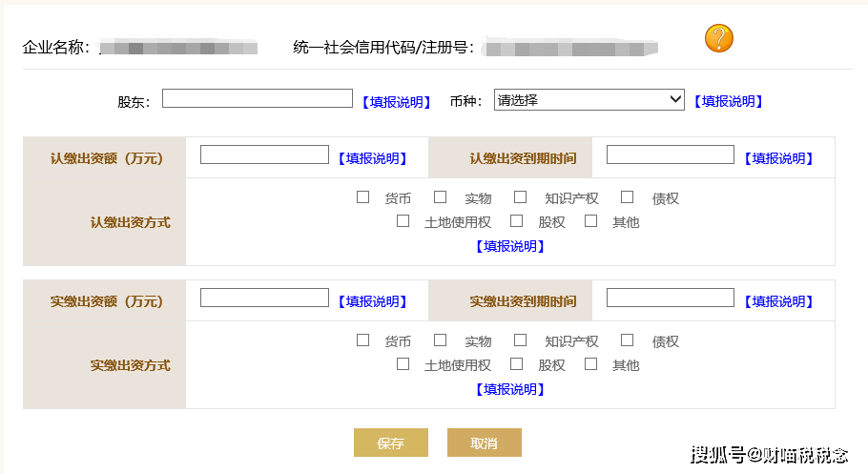
Task: Click the 认缴出资额 amount input field
Action: point(264,155)
